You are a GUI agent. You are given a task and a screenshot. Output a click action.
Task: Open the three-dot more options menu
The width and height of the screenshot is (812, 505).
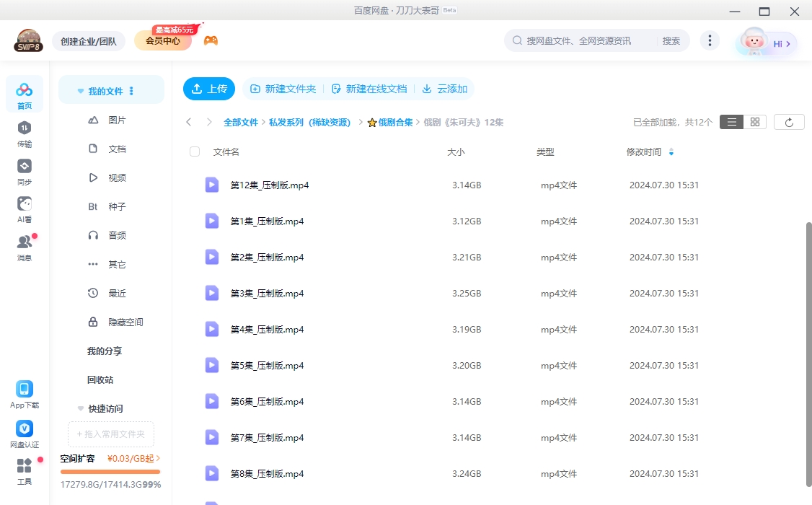pos(710,40)
